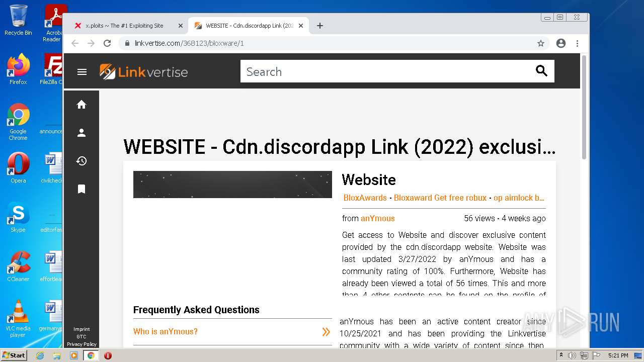Click the Imprint footer link
This screenshot has width=644, height=362.
pyautogui.click(x=82, y=329)
